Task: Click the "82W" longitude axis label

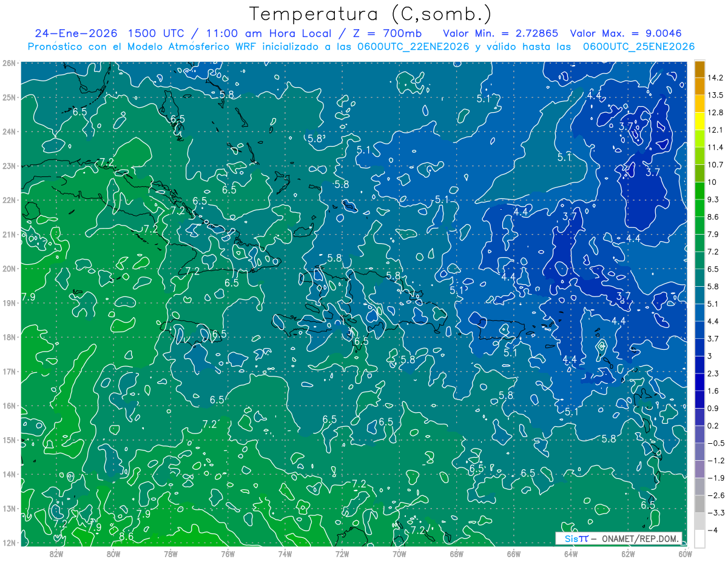Action: 56,553
